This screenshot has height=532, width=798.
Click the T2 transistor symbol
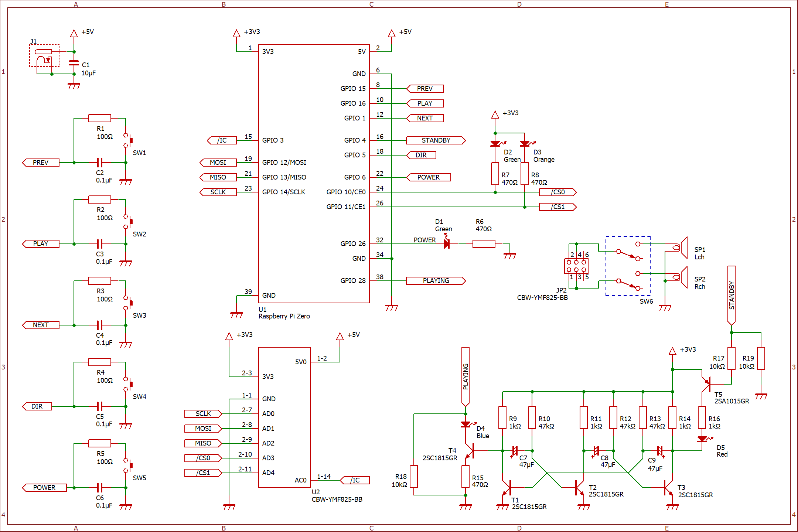click(579, 488)
